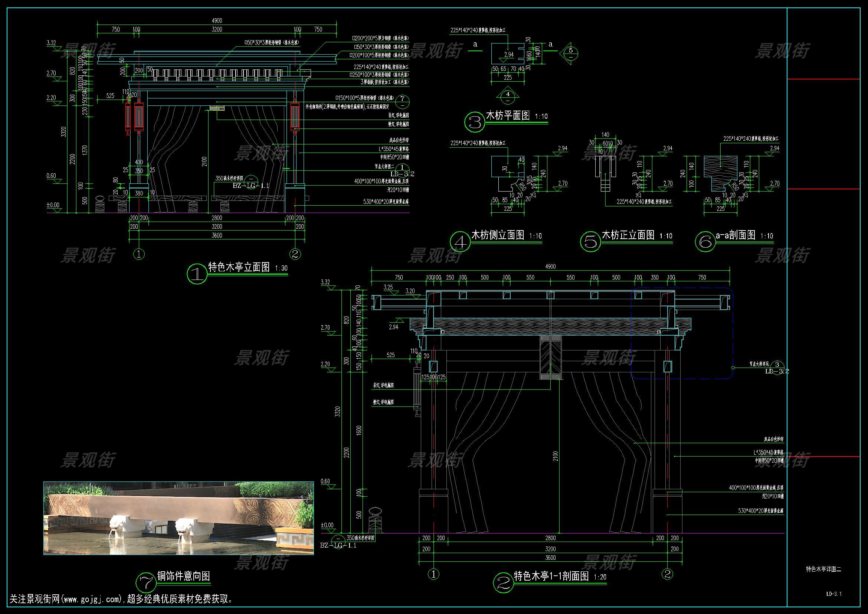The width and height of the screenshot is (868, 614).
Task: Click the triangular view marker numbered 4
Action: (x=508, y=96)
